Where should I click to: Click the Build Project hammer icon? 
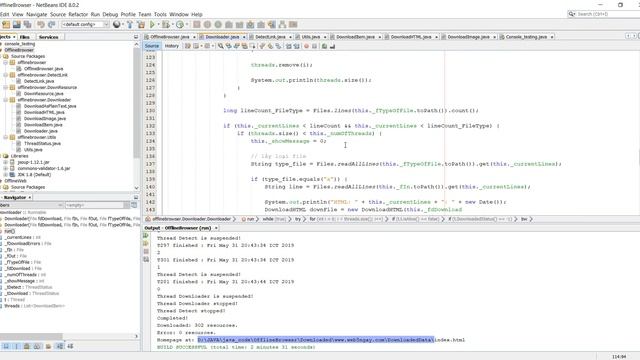pos(130,24)
